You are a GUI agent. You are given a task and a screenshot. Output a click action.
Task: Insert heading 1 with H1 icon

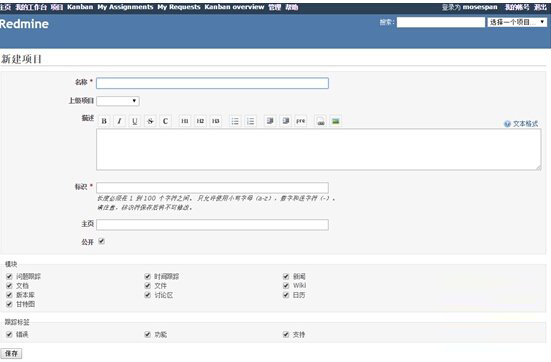tap(184, 121)
